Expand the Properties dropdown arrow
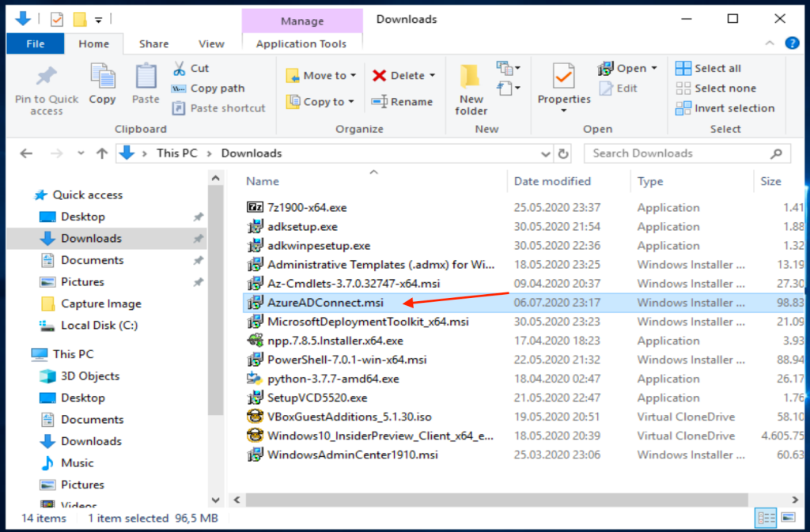This screenshot has width=810, height=532. (563, 111)
